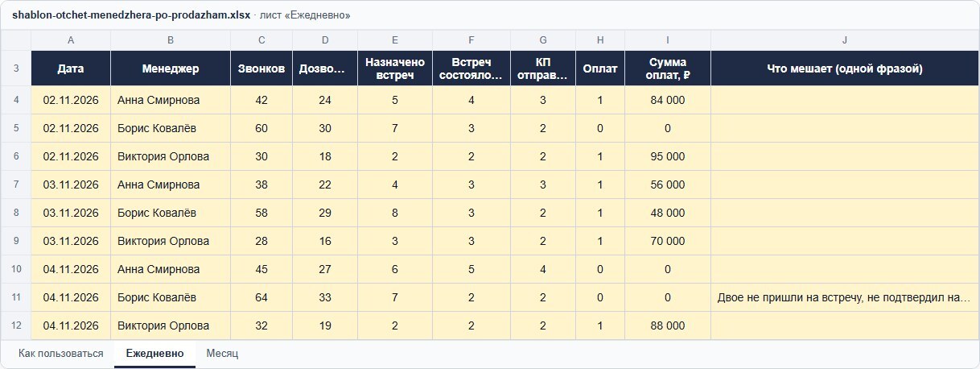Select column G header

(x=543, y=40)
